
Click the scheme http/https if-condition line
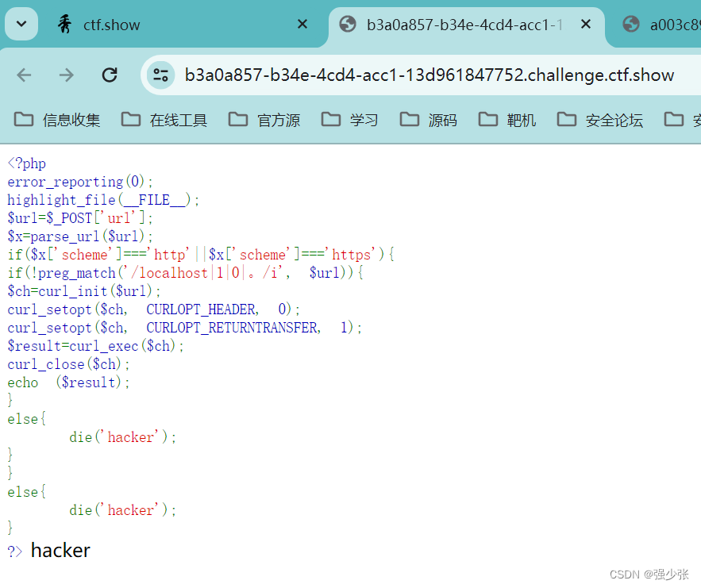click(x=201, y=255)
